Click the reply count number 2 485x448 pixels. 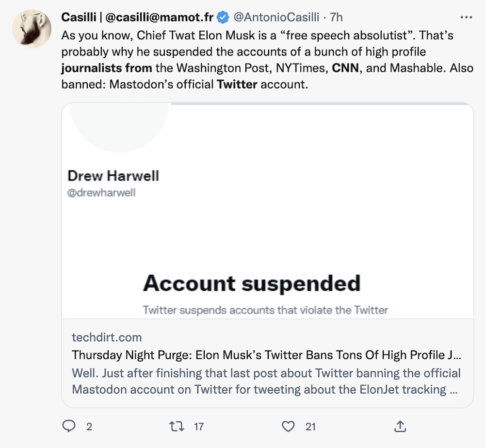(89, 427)
